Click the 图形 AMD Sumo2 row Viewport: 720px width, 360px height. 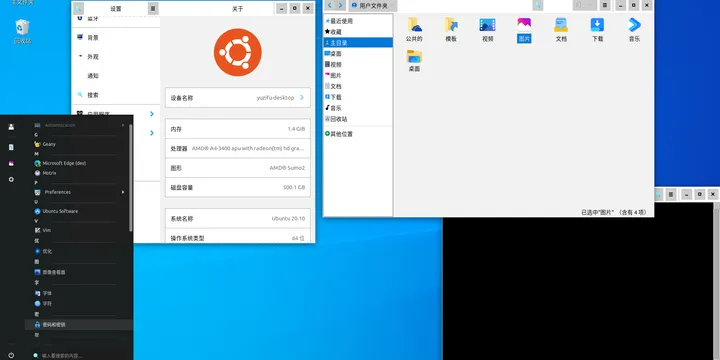(x=237, y=168)
